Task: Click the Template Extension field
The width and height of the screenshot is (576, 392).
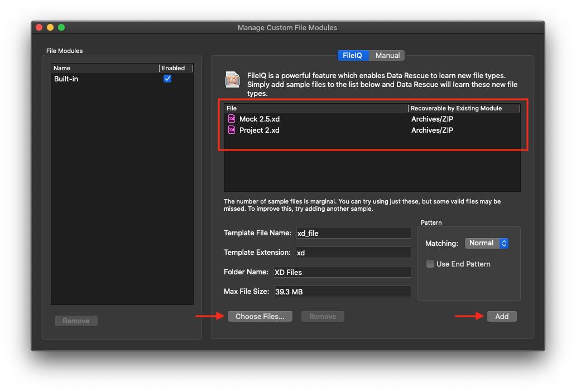Action: tap(352, 253)
